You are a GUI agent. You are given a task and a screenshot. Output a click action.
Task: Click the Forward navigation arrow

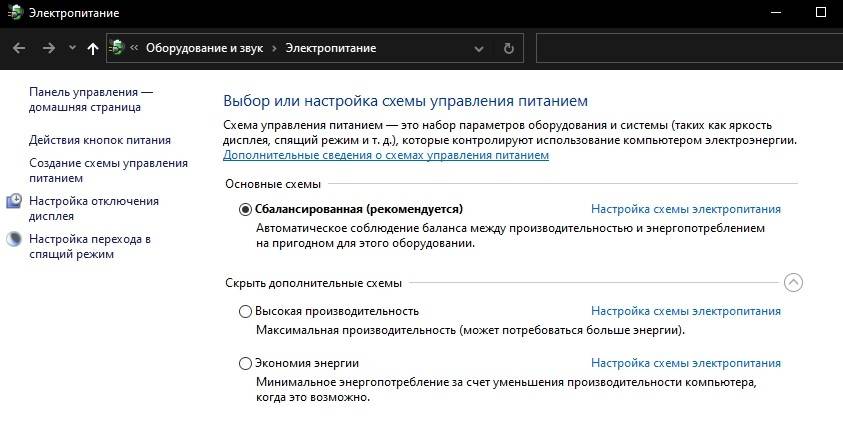pos(48,48)
